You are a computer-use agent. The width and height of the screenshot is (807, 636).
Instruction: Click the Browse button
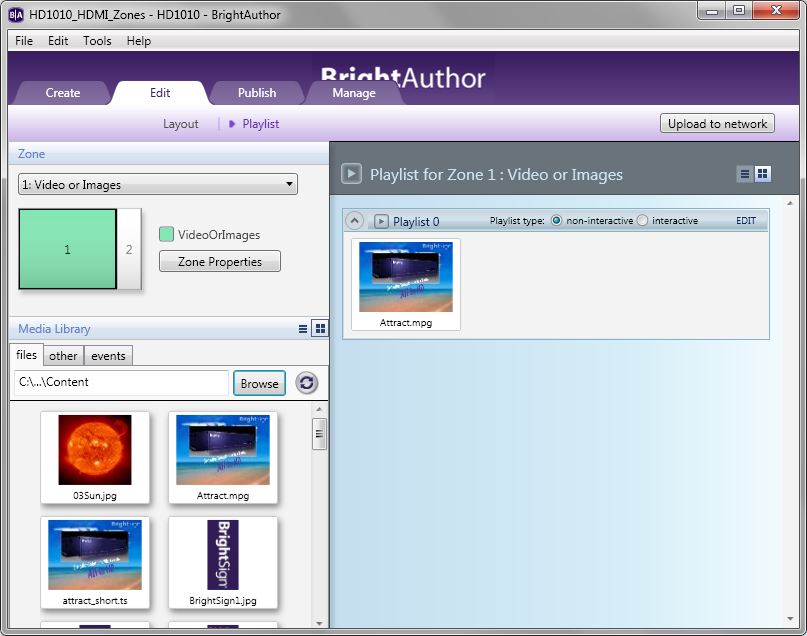[259, 383]
